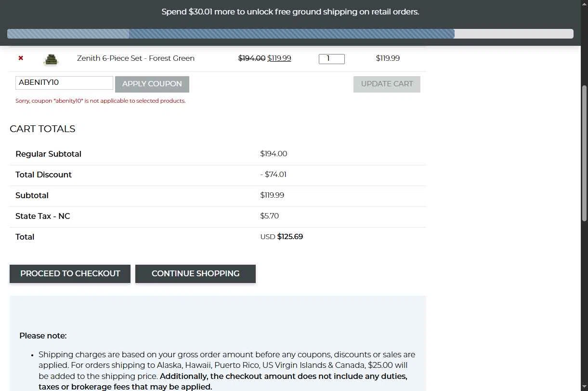Click the quantity field showing 1
Screen dimensions: 588x391
point(332,59)
